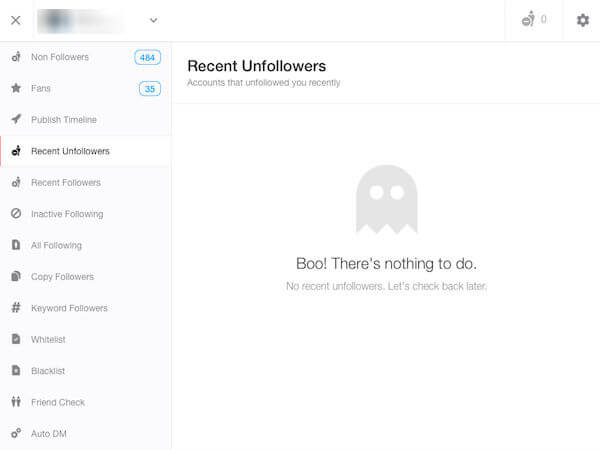Viewport: 600px width, 450px height.
Task: Click the blurred account name
Action: (88, 20)
